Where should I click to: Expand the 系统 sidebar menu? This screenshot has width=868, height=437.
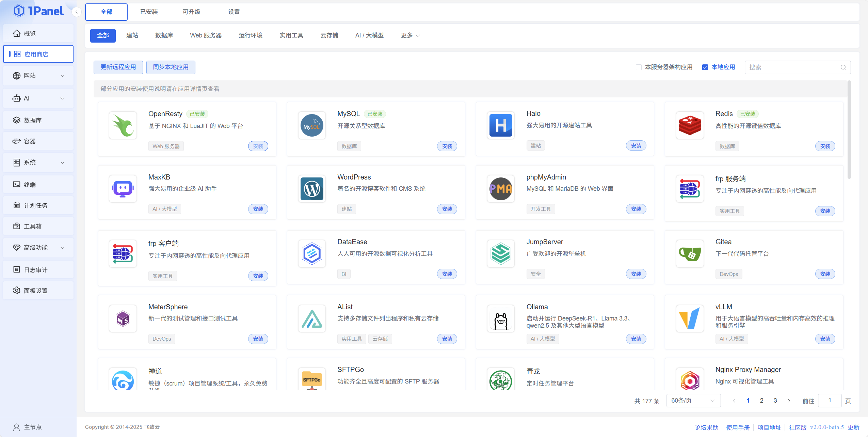38,162
